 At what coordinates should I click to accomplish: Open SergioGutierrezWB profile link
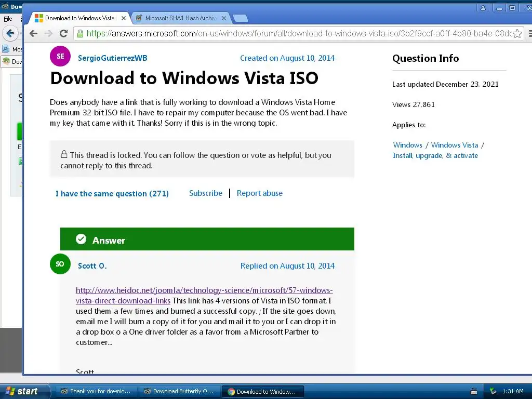click(x=113, y=58)
